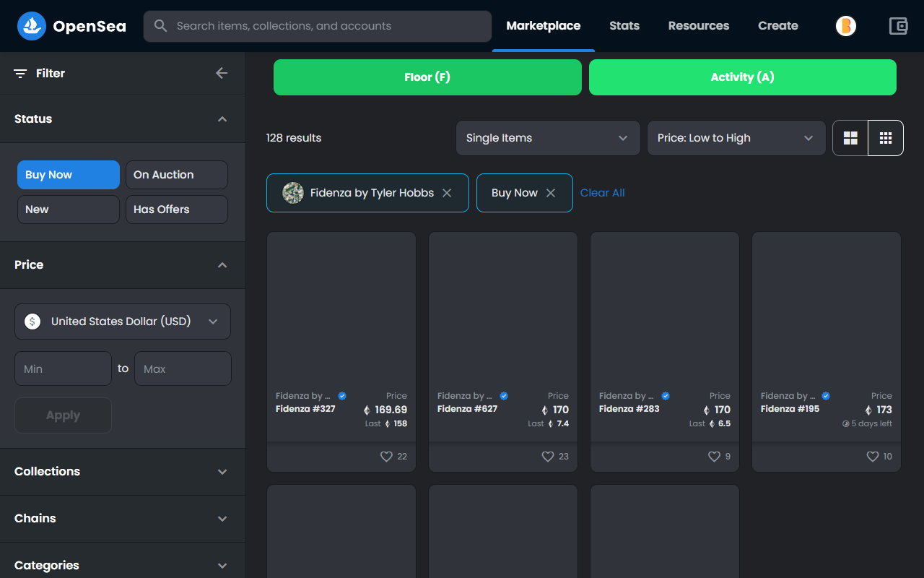Image resolution: width=924 pixels, height=578 pixels.
Task: Click the Filter lines icon
Action: (20, 74)
